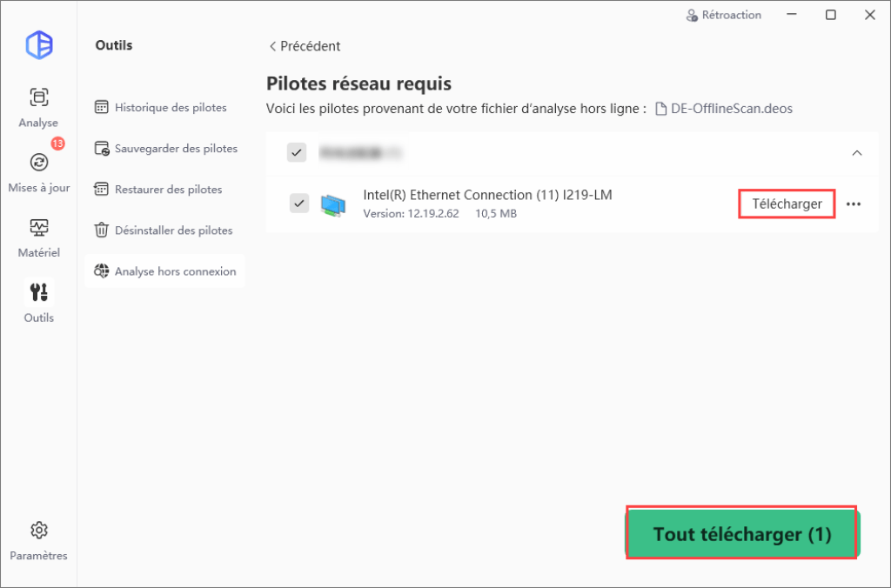Open Mises à jour updates icon

tap(38, 163)
